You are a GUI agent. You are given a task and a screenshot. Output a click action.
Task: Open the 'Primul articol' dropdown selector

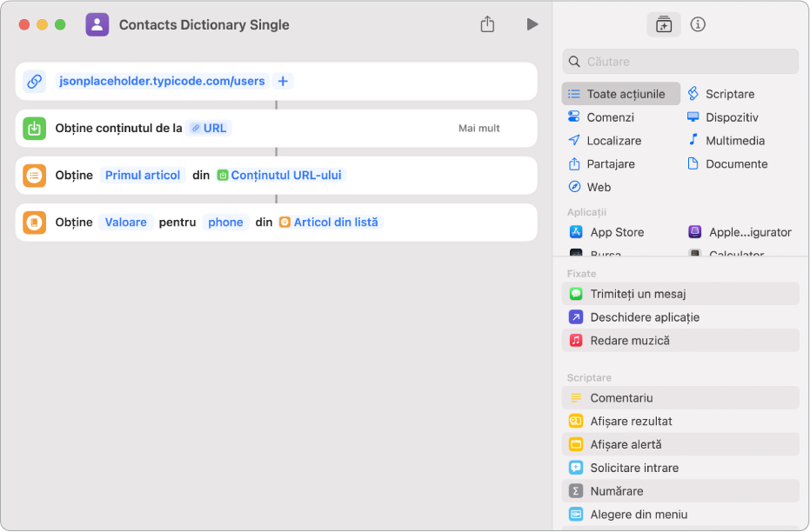coord(143,175)
